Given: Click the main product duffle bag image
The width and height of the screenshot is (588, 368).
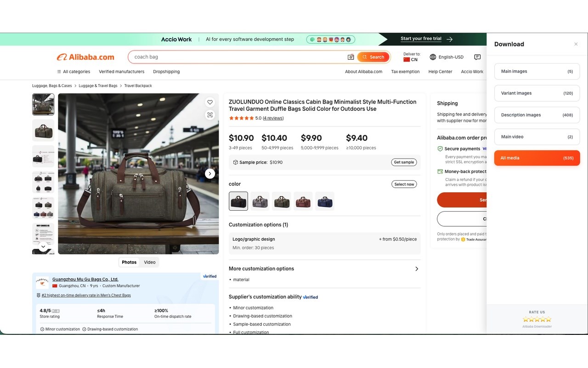Looking at the screenshot, I should (x=138, y=173).
